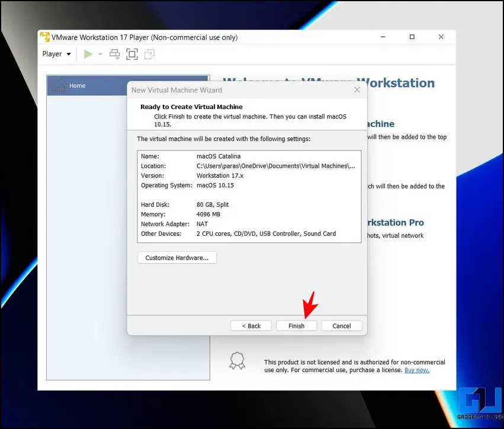The image size is (504, 429).
Task: Maximize the VMware Player window
Action: (412, 37)
